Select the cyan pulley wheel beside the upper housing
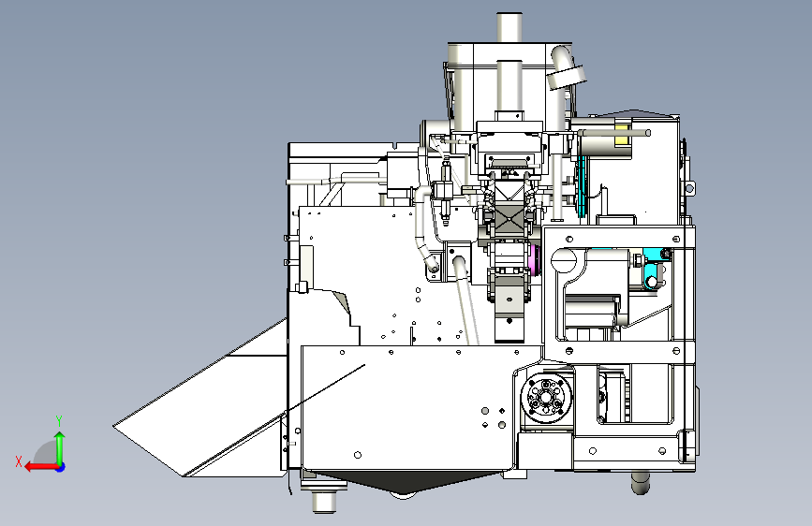The width and height of the screenshot is (812, 526). (x=582, y=185)
